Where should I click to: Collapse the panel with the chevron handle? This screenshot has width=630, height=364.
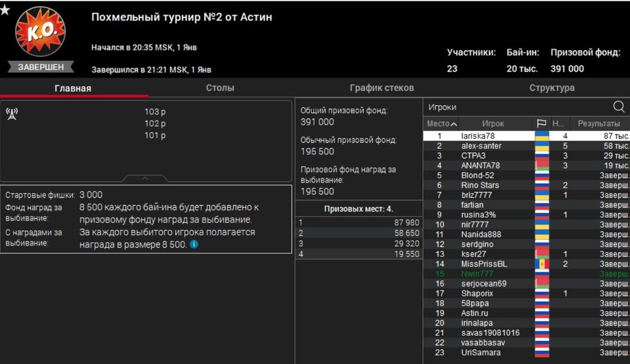(145, 179)
